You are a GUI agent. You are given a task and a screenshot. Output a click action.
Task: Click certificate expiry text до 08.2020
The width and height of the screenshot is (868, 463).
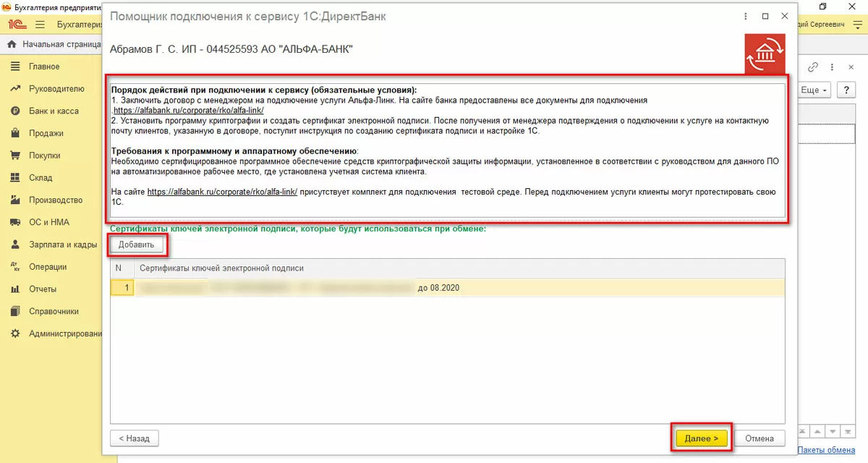coord(438,288)
